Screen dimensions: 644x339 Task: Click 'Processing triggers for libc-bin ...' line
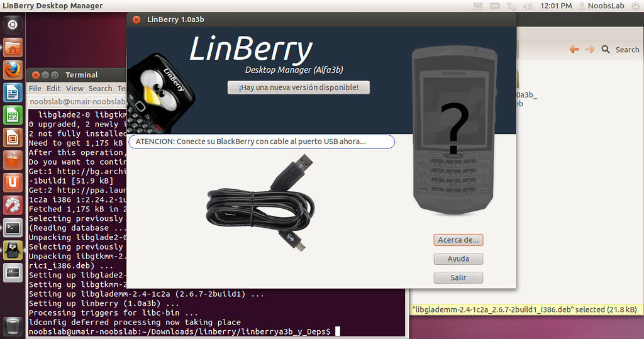click(113, 313)
